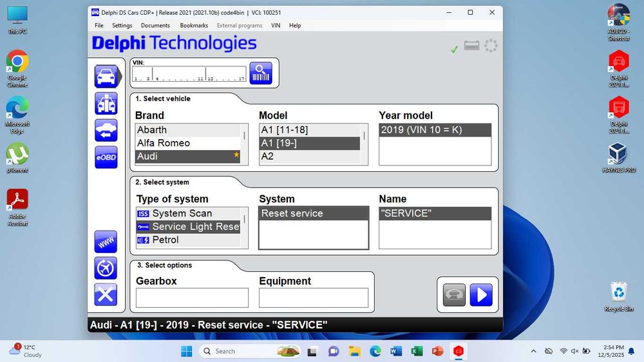The height and width of the screenshot is (362, 644).
Task: Open ADBCD Shortcut desktop icon
Action: tap(618, 22)
